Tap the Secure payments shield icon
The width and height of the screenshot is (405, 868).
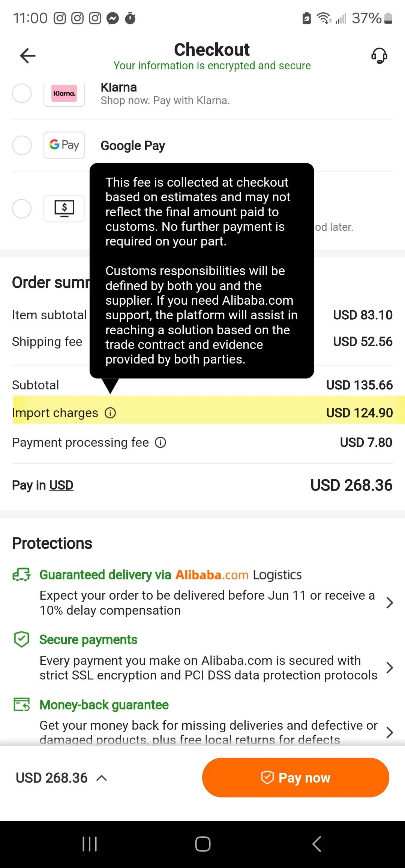pos(21,640)
